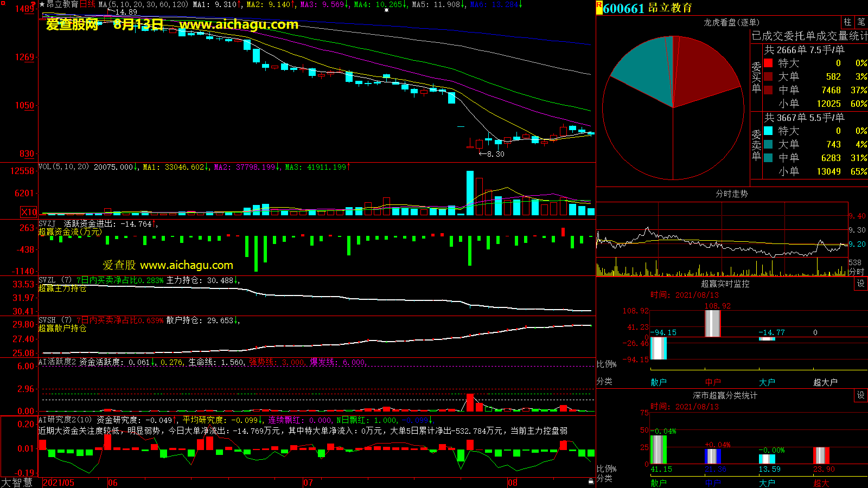This screenshot has width=868, height=488.
Task: Click the white asterisk marker above the price chart
Action: (x=386, y=10)
